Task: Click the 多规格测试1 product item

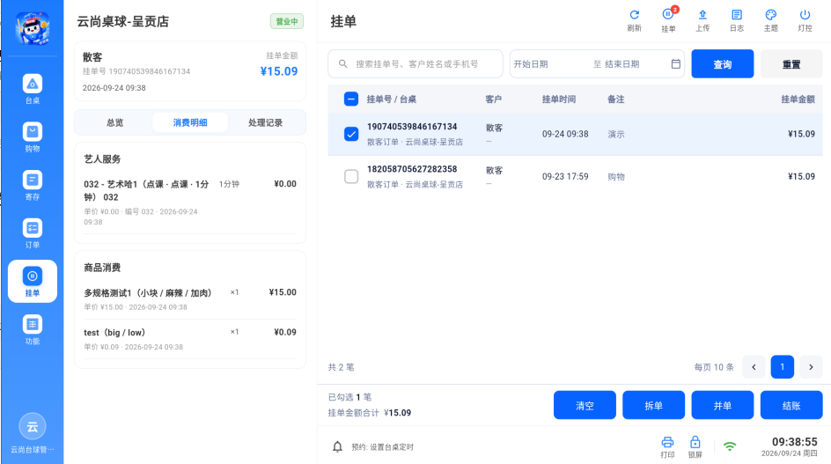Action: [190, 299]
